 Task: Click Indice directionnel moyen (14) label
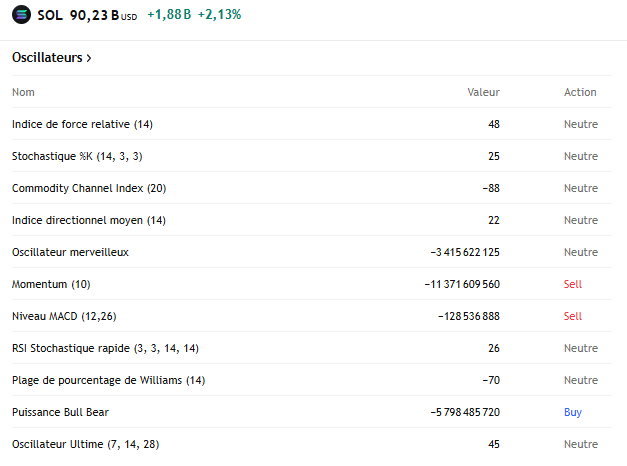pyautogui.click(x=89, y=220)
